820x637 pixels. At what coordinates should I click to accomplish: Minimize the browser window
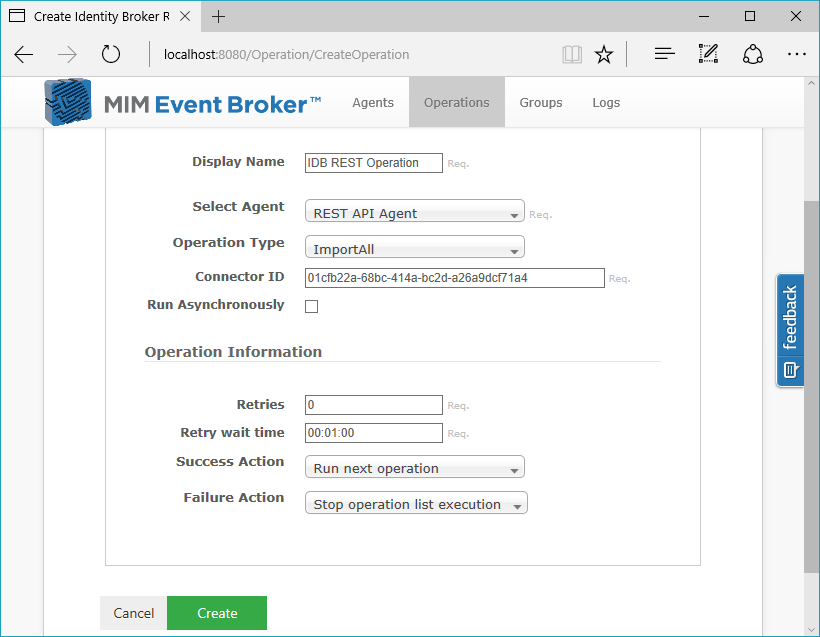pos(704,16)
